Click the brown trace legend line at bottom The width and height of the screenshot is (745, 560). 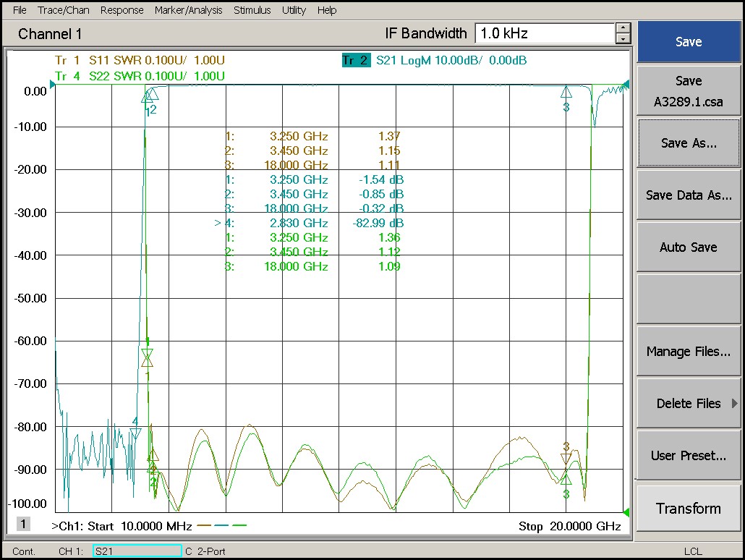pyautogui.click(x=204, y=525)
